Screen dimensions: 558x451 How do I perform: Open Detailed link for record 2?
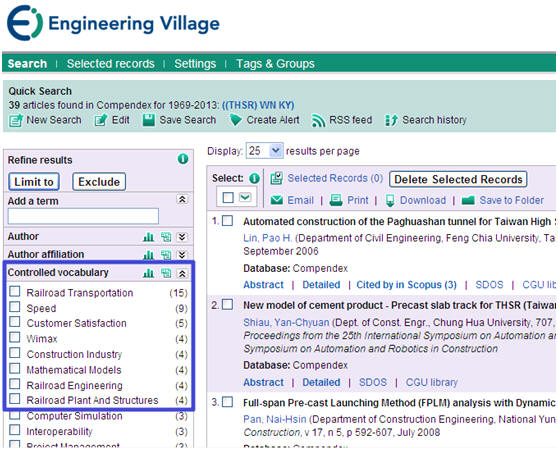[x=321, y=382]
